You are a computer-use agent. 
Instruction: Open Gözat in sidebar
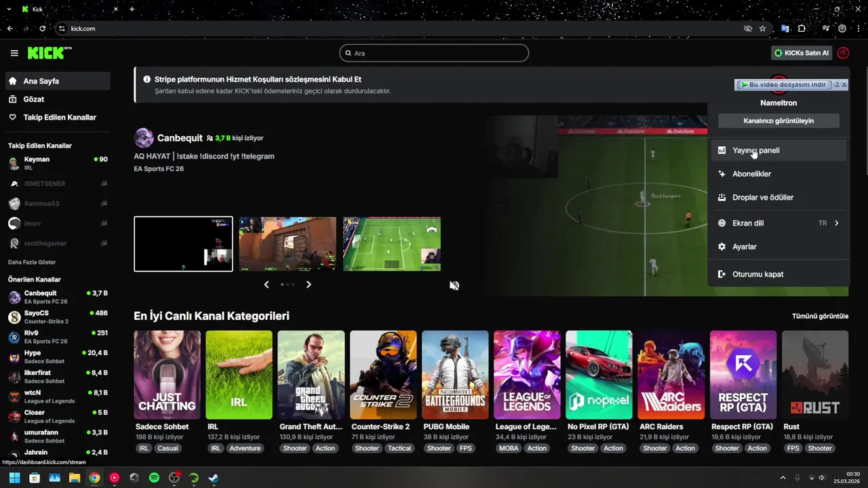pyautogui.click(x=58, y=99)
